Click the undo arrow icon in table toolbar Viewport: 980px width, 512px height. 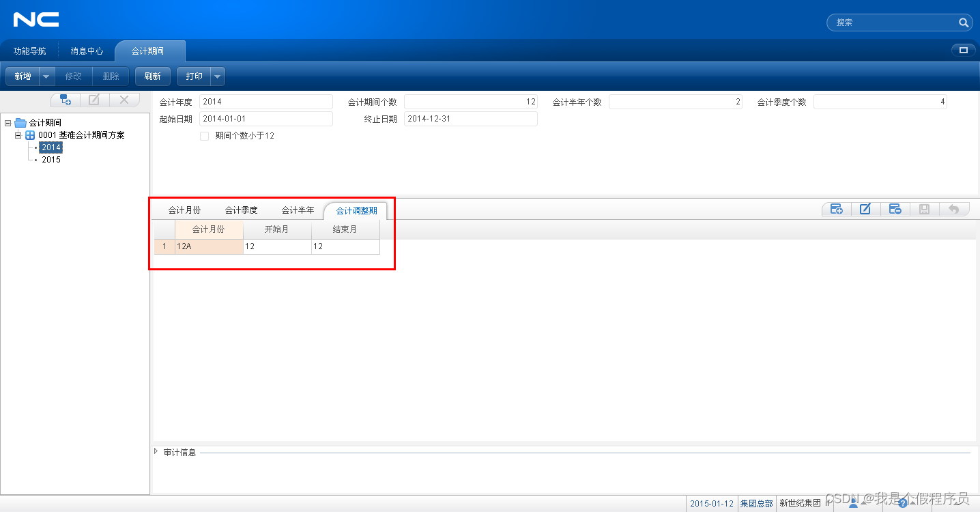tap(954, 209)
